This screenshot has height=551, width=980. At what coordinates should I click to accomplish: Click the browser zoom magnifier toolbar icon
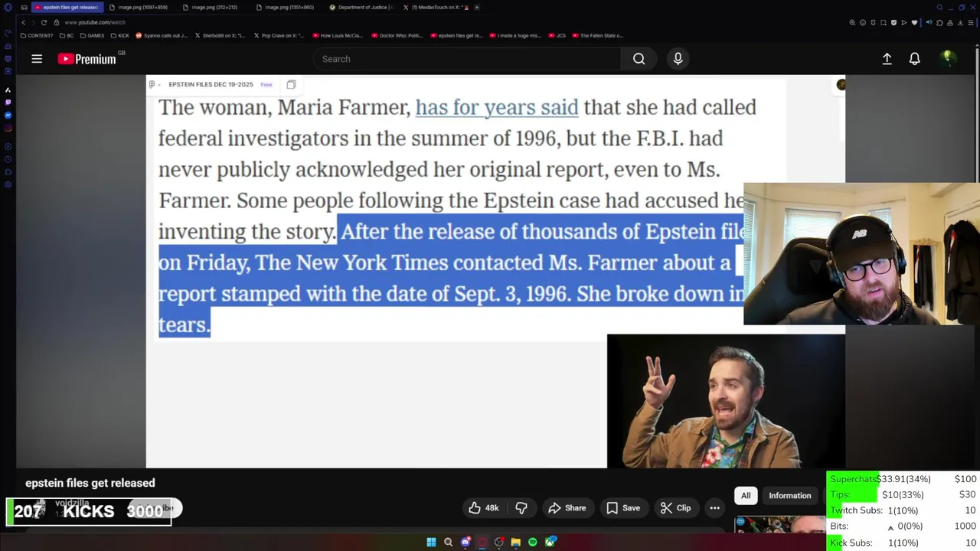coord(852,23)
